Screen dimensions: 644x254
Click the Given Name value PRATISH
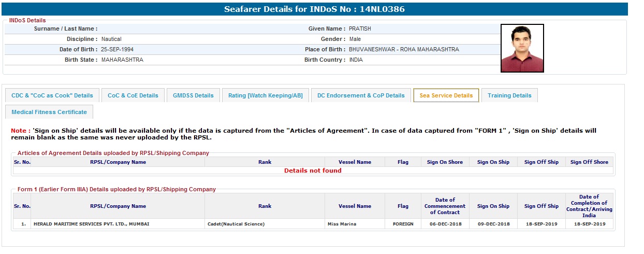tap(360, 29)
